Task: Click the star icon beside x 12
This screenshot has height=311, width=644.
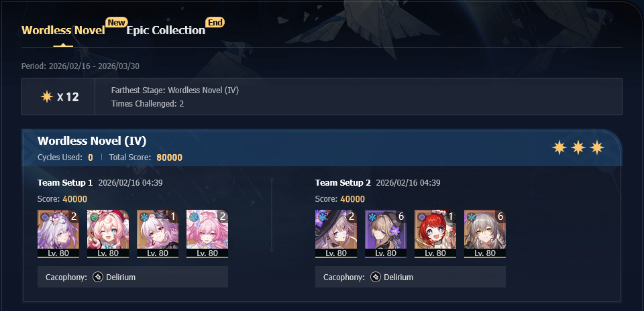Action: pos(47,97)
